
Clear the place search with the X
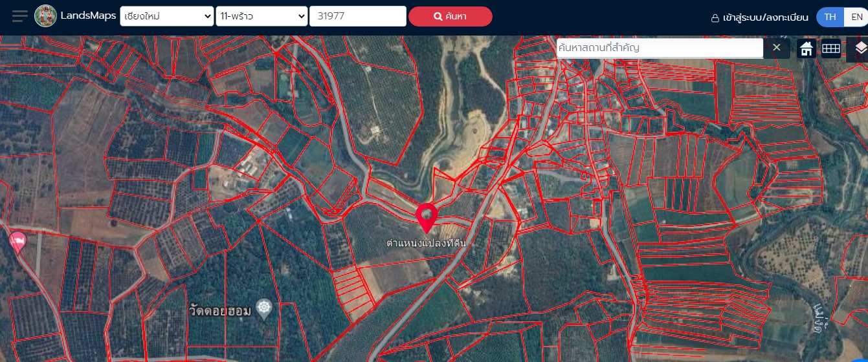pos(777,48)
